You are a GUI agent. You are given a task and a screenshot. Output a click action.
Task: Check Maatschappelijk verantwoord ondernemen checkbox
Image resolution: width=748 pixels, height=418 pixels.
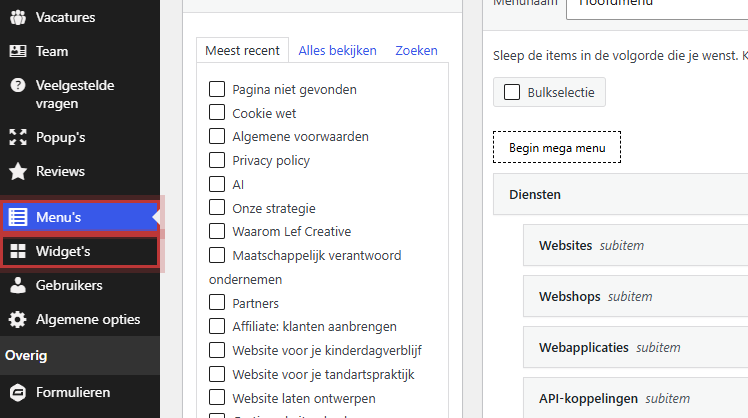pos(217,255)
